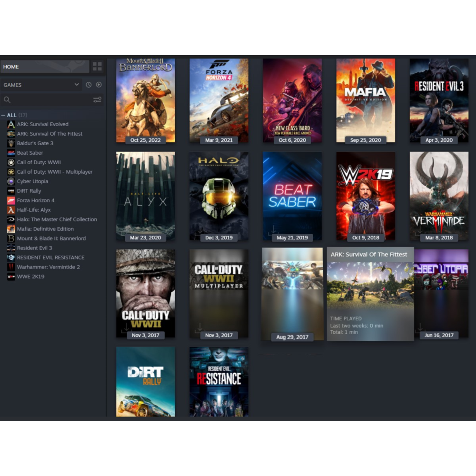This screenshot has height=476, width=476.
Task: Select Cyber Utopia in sidebar
Action: pos(32,181)
